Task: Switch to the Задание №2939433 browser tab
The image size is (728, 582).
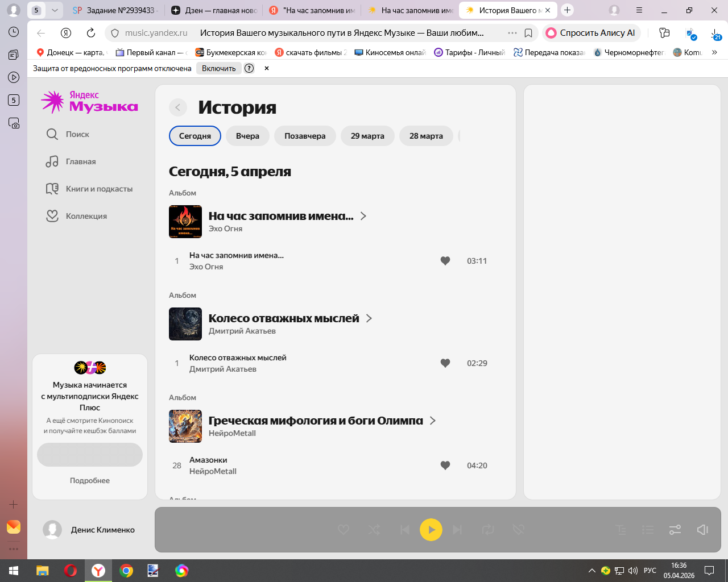Action: pos(115,10)
